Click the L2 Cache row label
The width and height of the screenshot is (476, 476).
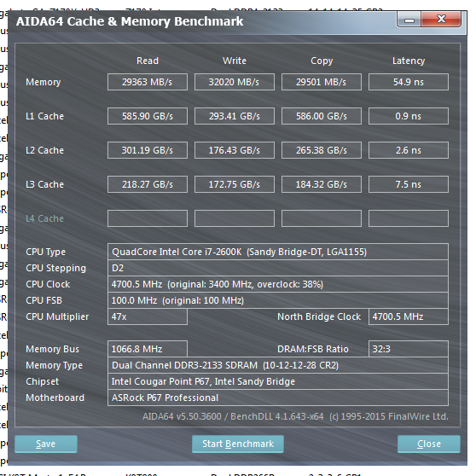pos(44,150)
